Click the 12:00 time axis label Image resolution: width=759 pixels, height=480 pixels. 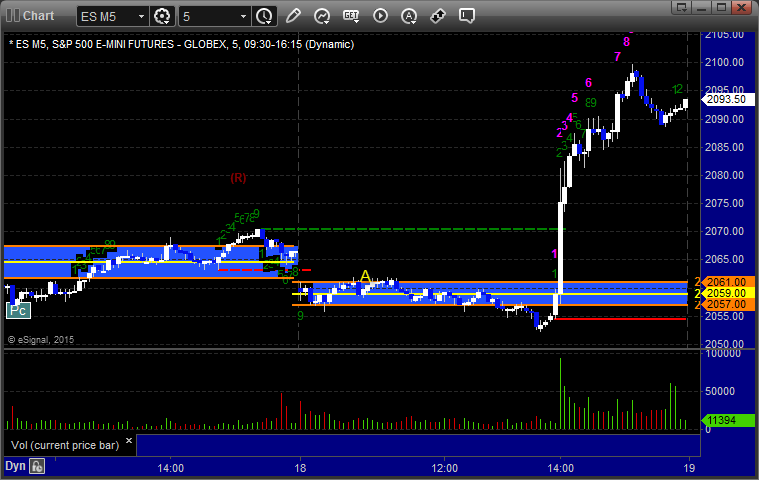click(444, 468)
